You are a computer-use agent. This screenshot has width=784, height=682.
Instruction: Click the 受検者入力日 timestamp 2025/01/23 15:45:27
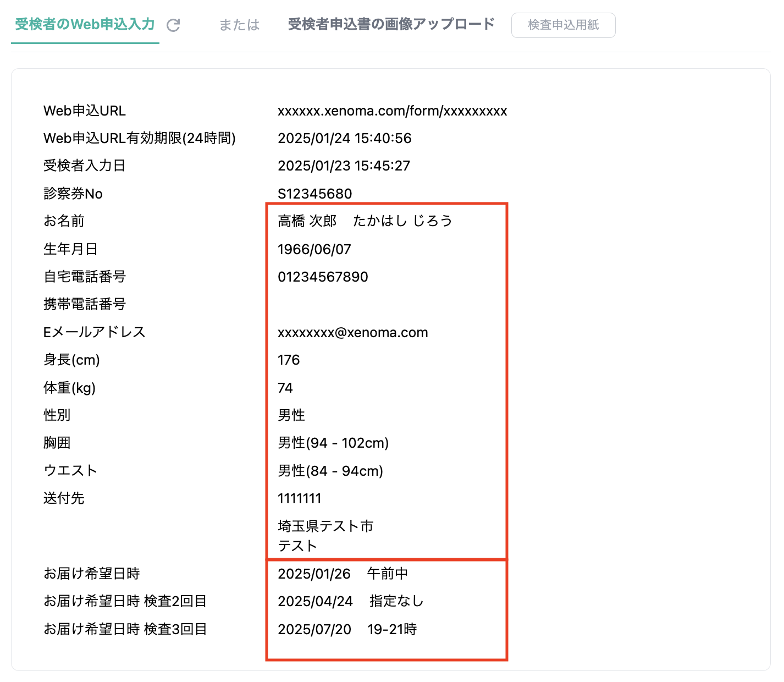tap(344, 166)
